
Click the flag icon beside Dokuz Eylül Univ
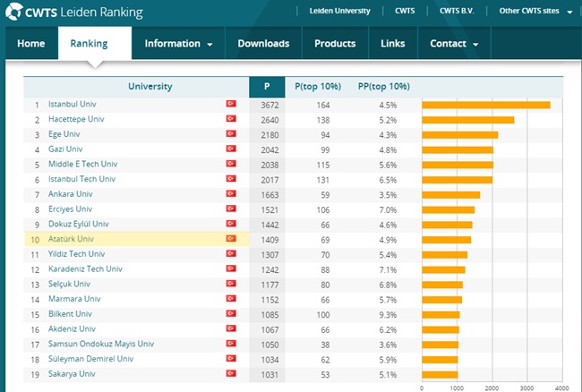[x=231, y=224]
